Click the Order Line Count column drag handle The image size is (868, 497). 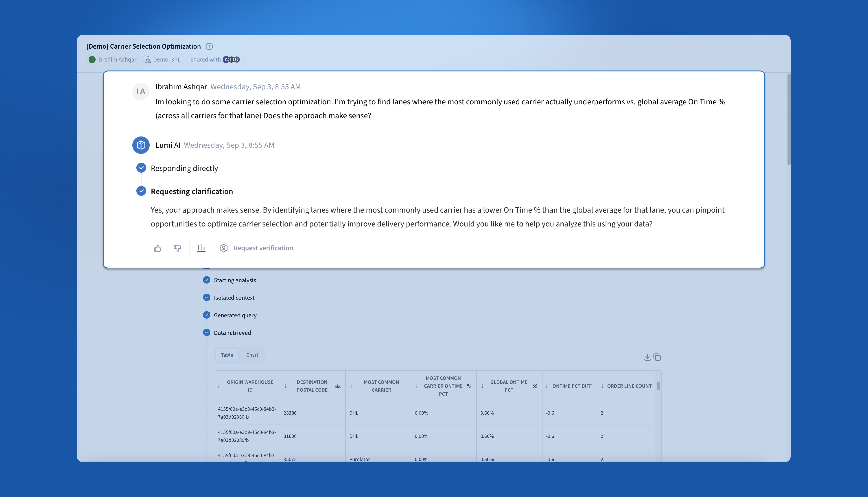click(602, 386)
